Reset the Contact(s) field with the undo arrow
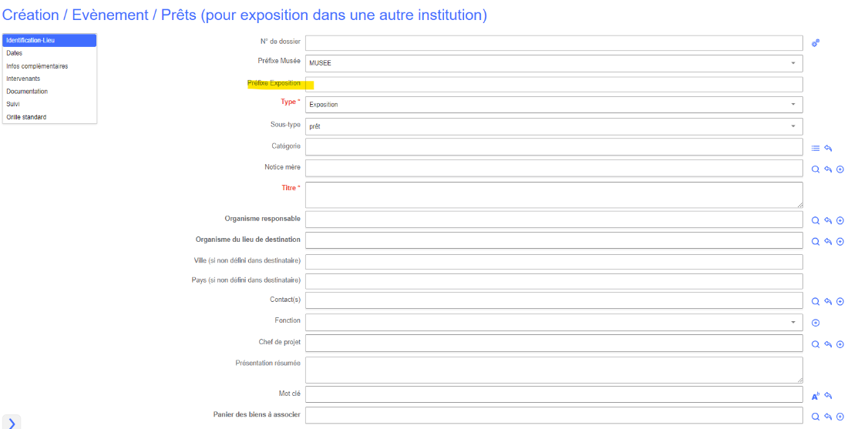This screenshot has height=429, width=868. [828, 302]
